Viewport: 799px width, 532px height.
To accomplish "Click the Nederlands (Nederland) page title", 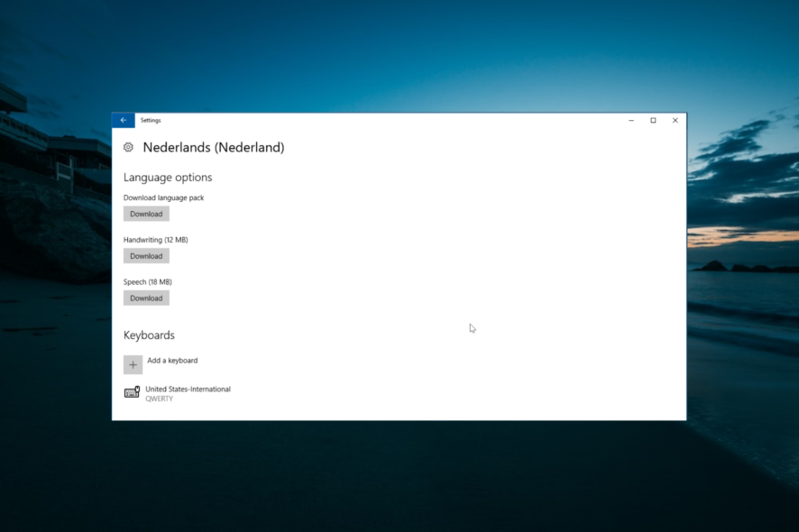I will pos(214,147).
